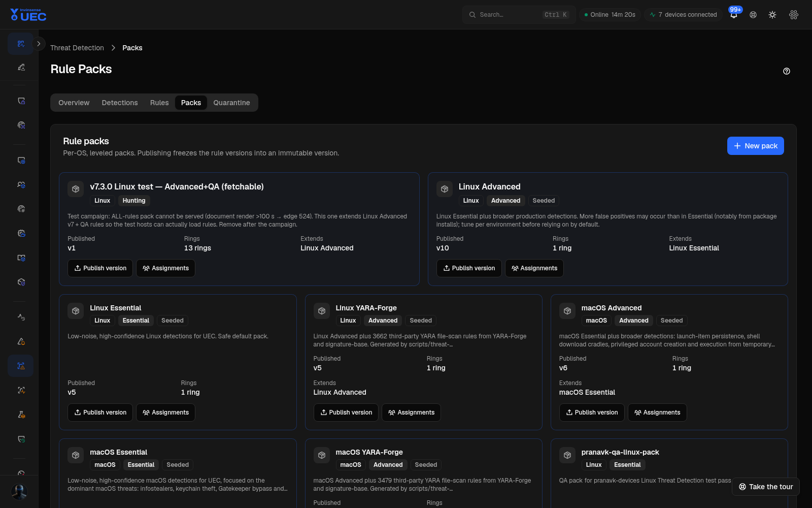Go to Threat Detection breadcrumb

[77, 48]
